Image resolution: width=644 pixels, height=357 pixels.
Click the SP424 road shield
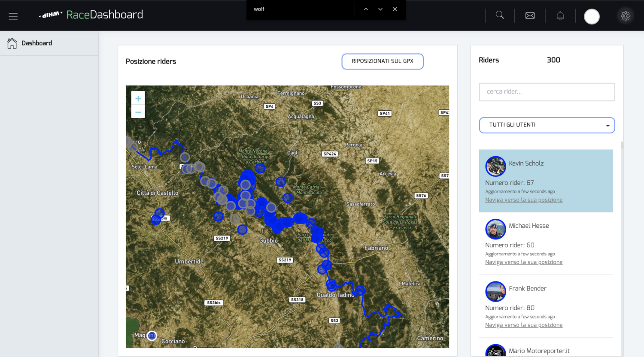tap(330, 154)
